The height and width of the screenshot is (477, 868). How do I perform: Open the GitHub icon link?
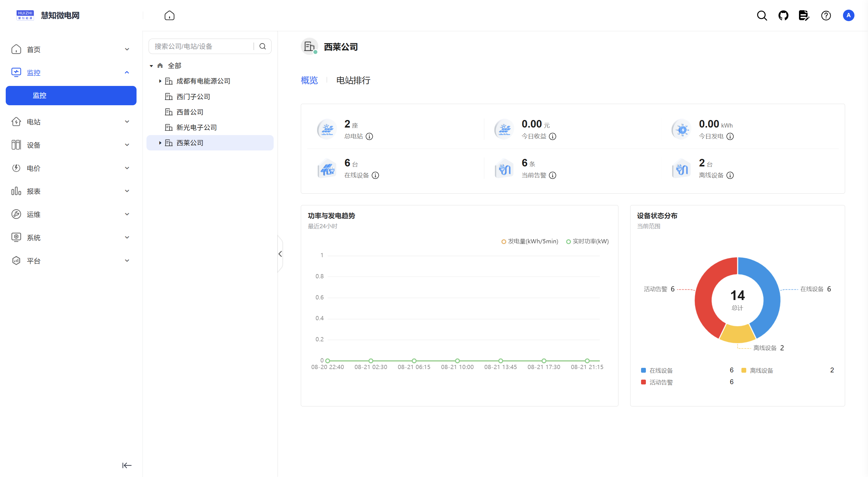tap(783, 15)
